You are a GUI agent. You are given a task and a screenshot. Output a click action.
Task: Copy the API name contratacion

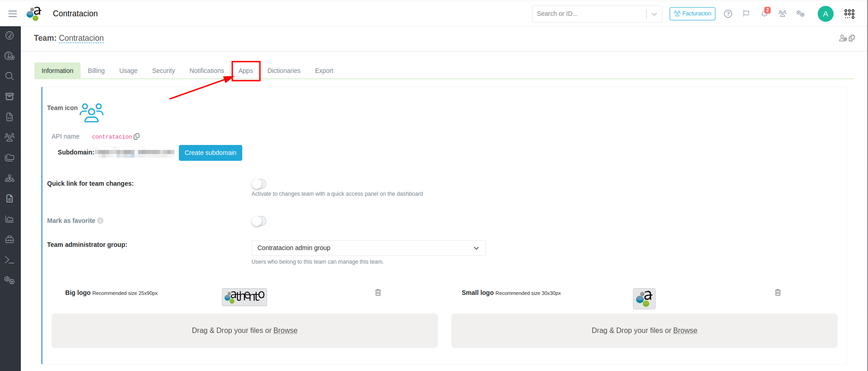click(x=137, y=136)
